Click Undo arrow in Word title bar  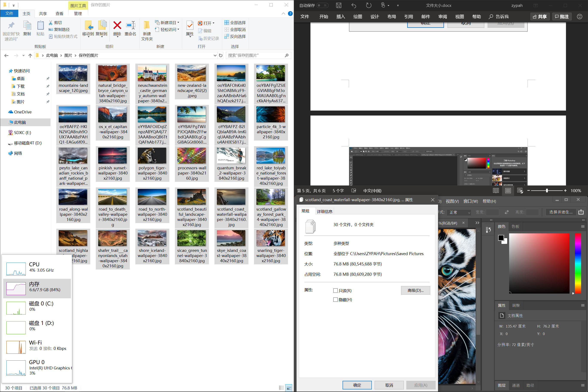[354, 6]
